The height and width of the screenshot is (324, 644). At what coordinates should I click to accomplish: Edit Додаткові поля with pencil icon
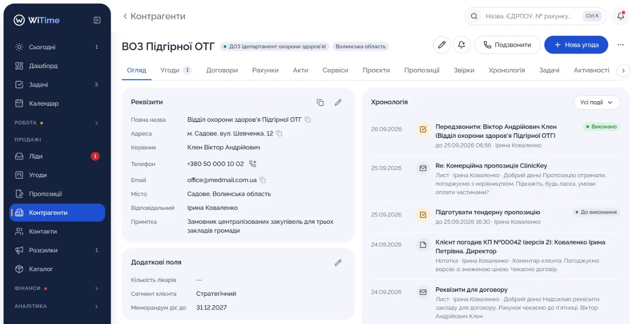click(x=338, y=262)
